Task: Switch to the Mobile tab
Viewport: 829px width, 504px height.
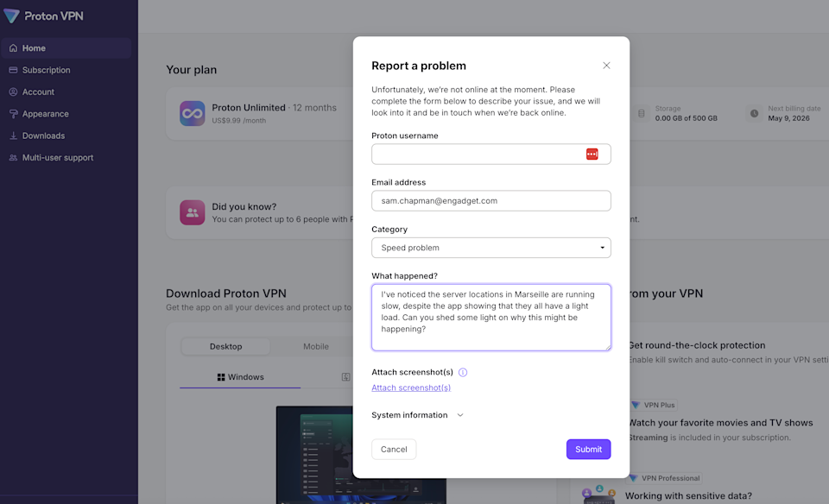Action: (315, 346)
